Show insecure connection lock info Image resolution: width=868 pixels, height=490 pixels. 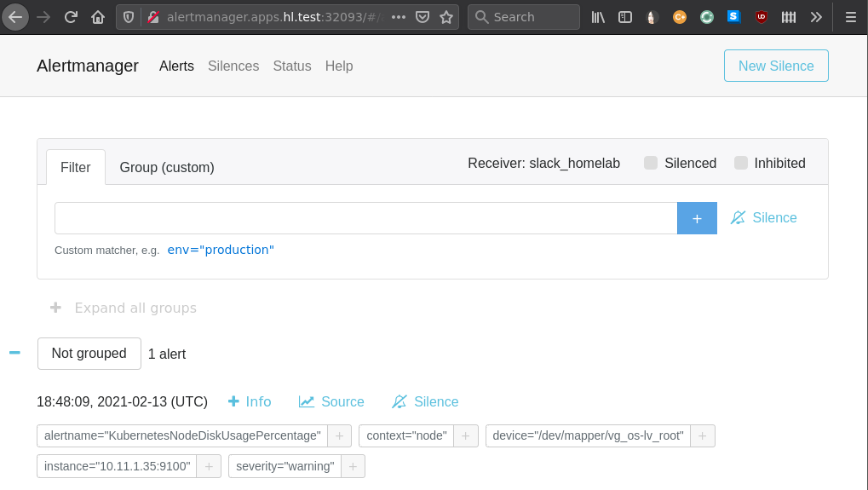[x=153, y=17]
